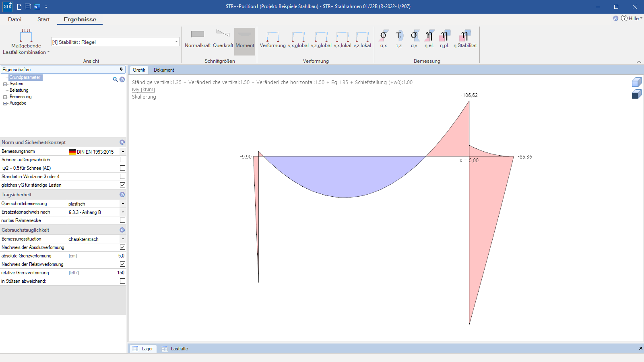Show σ,x stress results
The image size is (644, 362).
(x=384, y=39)
